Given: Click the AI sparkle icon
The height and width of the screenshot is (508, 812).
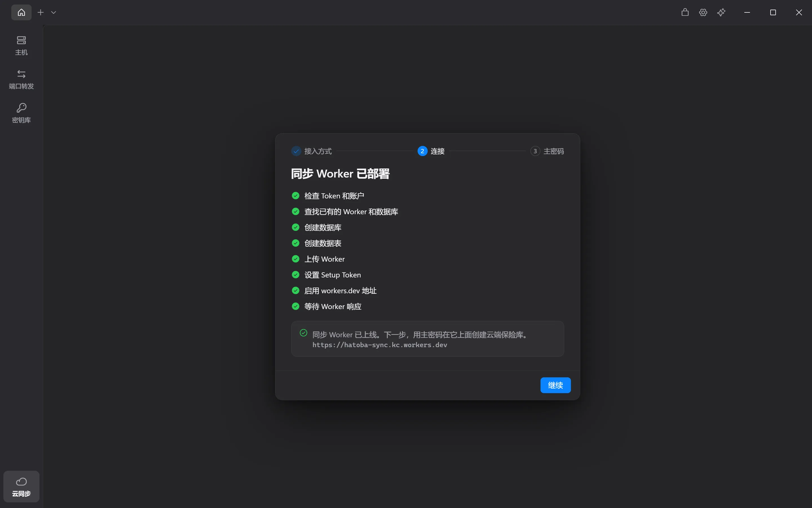Looking at the screenshot, I should [721, 12].
